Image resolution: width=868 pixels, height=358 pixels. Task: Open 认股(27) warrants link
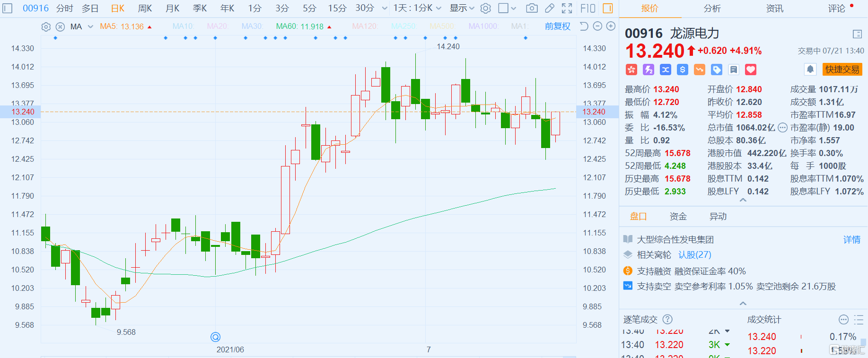click(x=695, y=255)
